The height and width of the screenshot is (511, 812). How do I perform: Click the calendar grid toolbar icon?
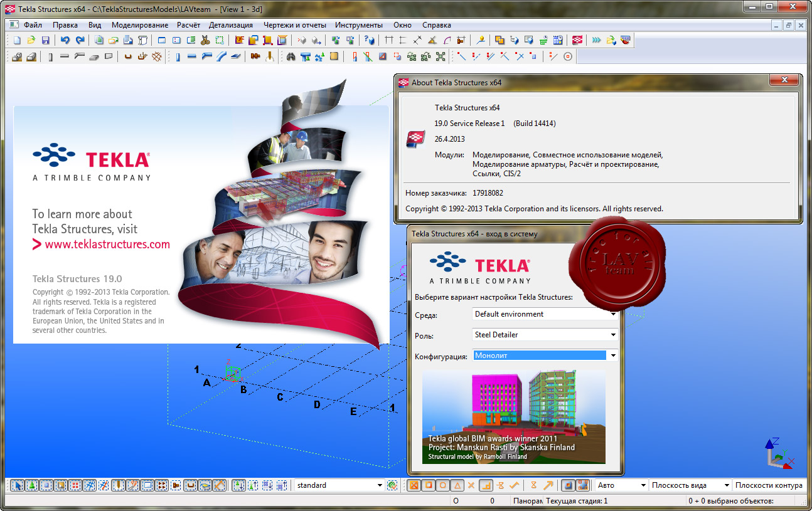558,40
